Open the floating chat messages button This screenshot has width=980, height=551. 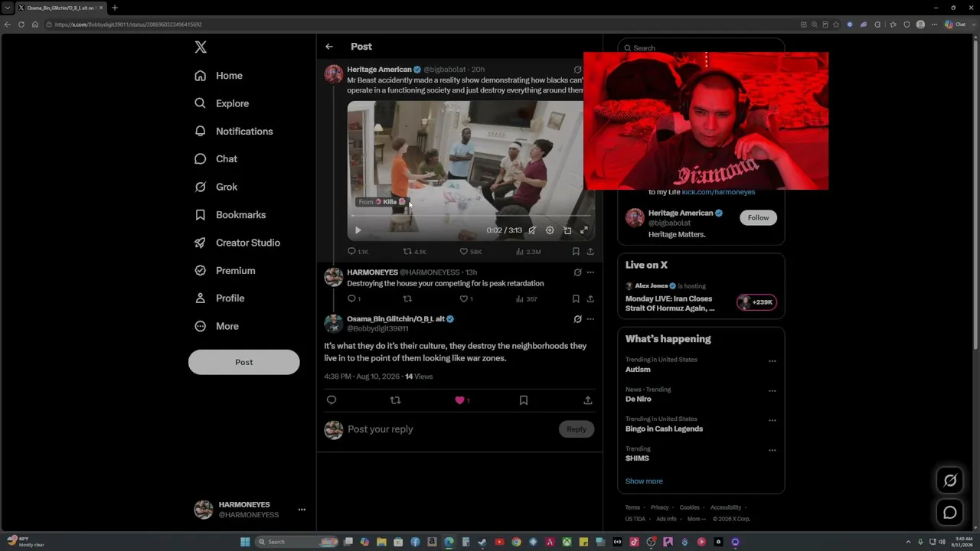click(x=950, y=513)
